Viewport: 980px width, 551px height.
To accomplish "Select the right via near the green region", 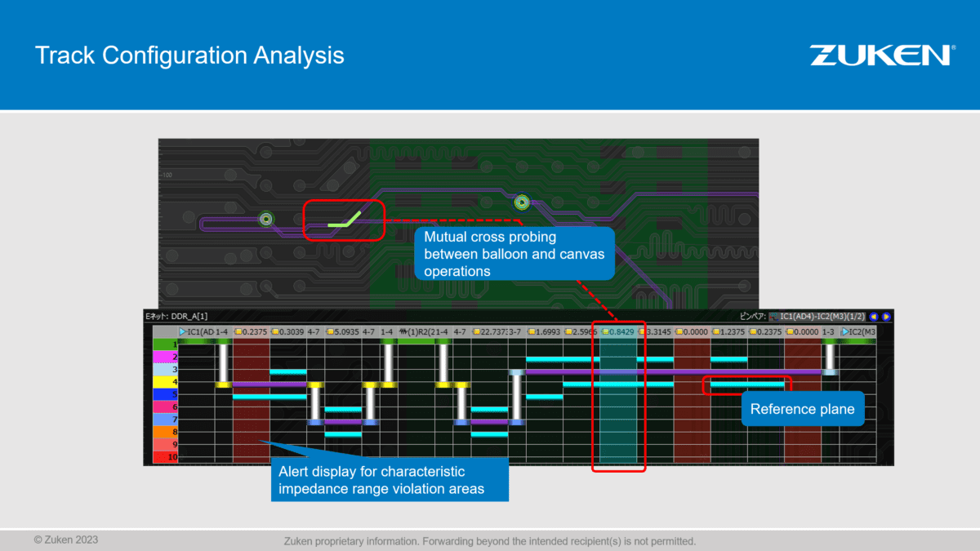I will pyautogui.click(x=522, y=202).
